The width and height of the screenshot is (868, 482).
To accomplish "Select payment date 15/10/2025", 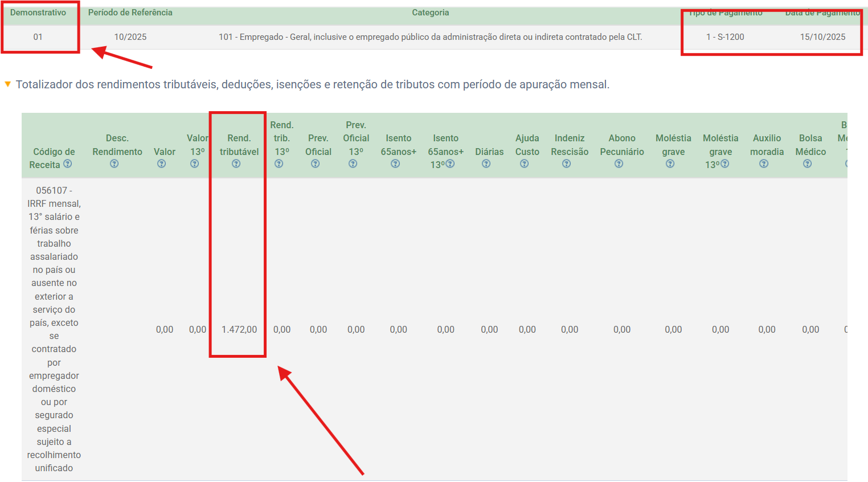I will click(x=822, y=37).
